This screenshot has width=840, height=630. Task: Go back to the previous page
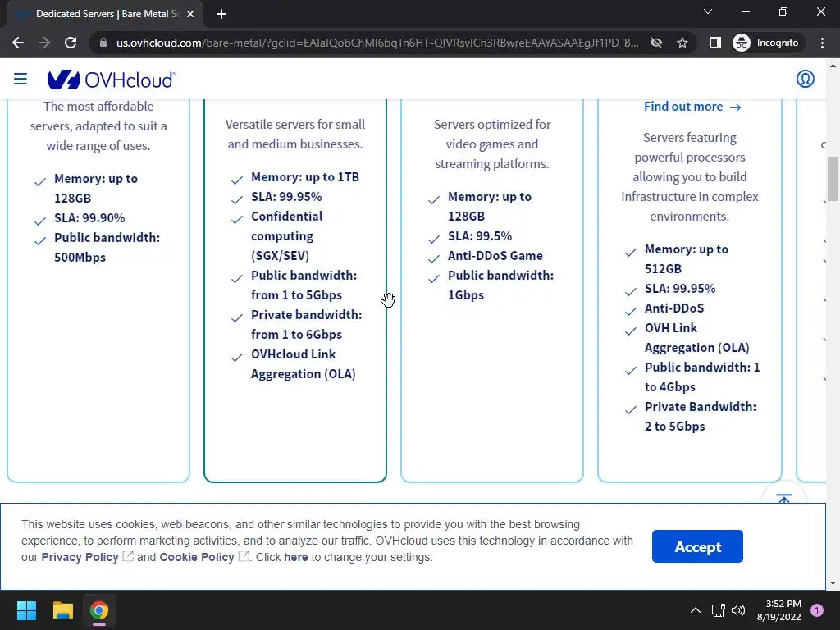click(x=18, y=43)
